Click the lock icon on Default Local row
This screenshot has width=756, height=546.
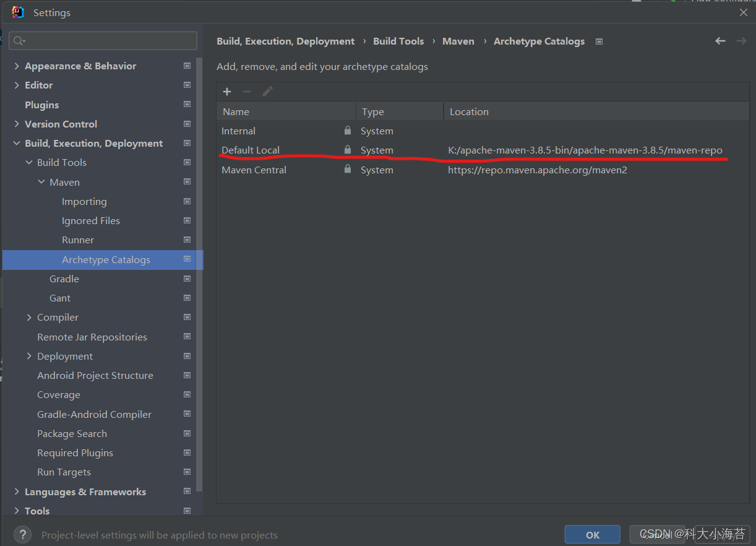tap(348, 150)
